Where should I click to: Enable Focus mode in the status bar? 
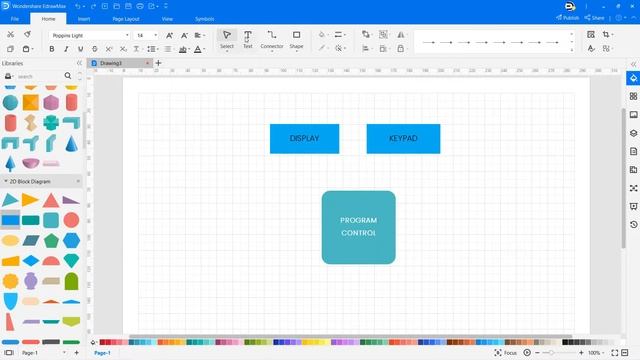tap(506, 353)
